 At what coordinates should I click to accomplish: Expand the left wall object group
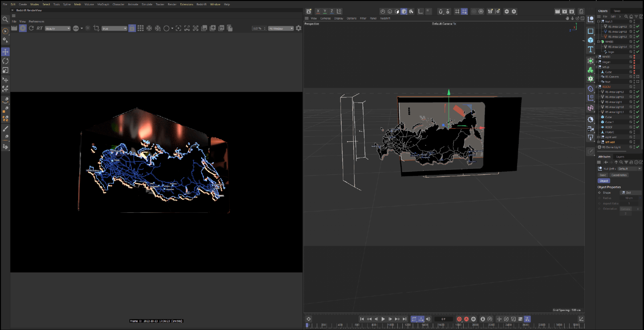pos(599,142)
